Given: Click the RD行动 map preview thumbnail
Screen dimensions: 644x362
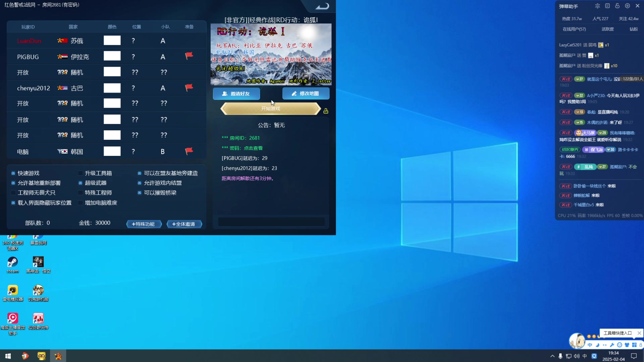Looking at the screenshot, I should [x=271, y=54].
